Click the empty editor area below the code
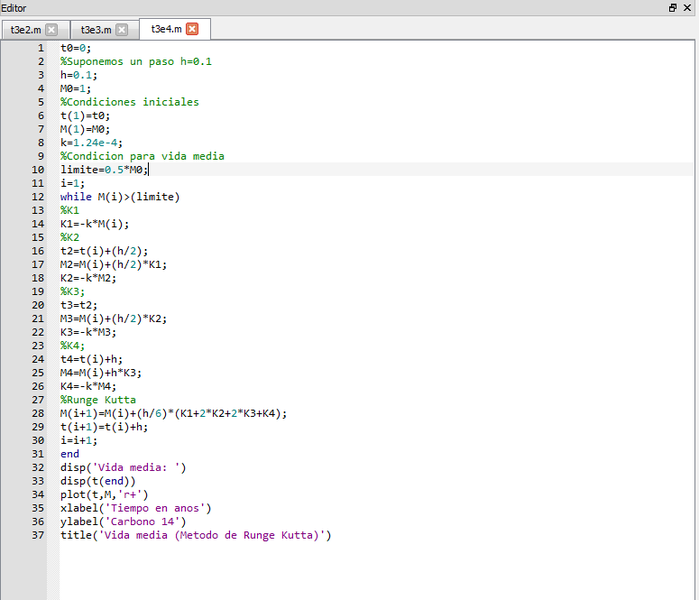699x600 pixels. 370,570
